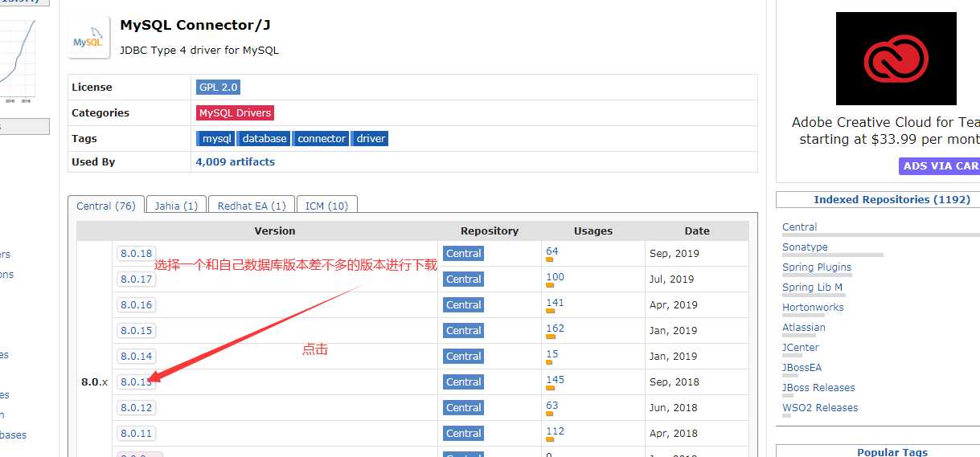The width and height of the screenshot is (980, 457).
Task: Click the Date column header
Action: [697, 231]
